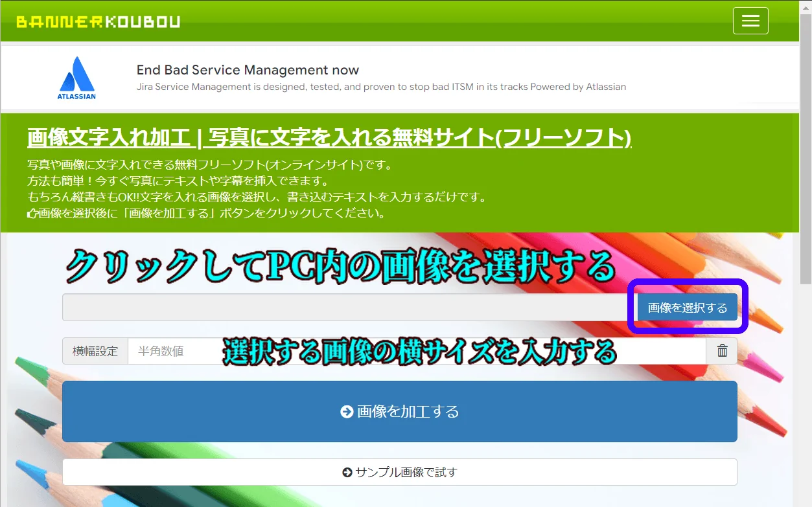Click the 横幅設定 label

[95, 351]
